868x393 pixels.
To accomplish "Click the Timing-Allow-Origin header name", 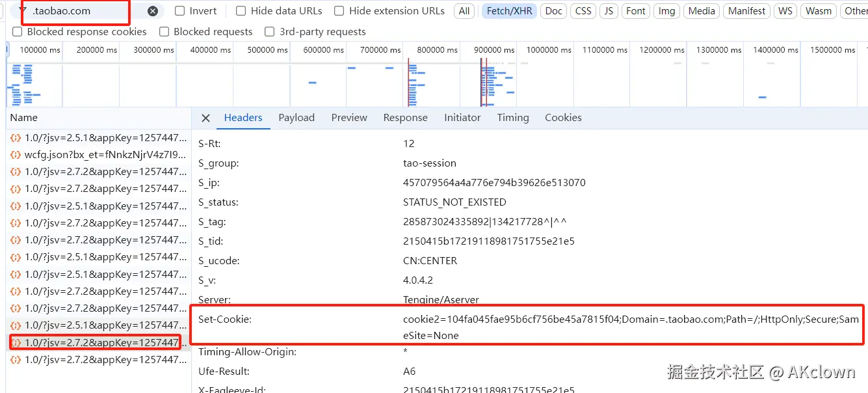I will pyautogui.click(x=247, y=352).
